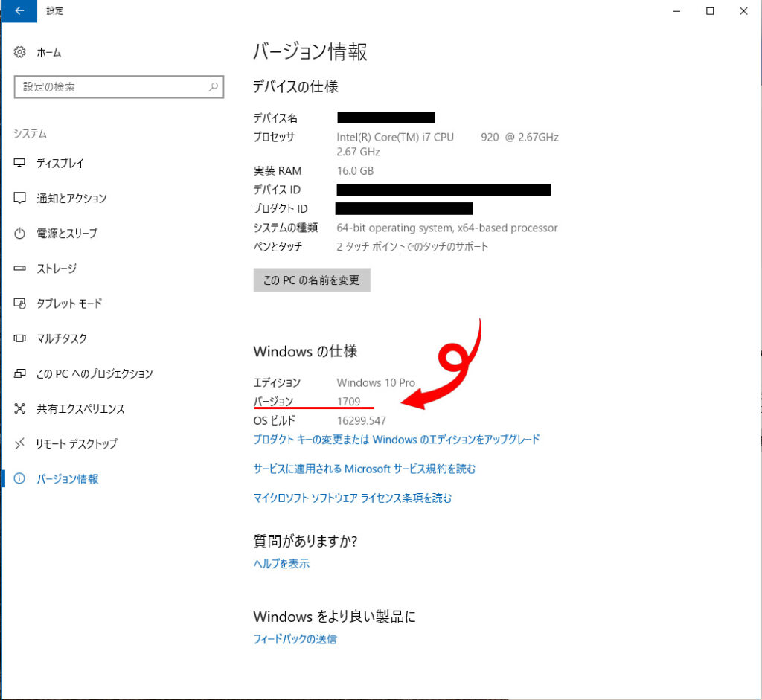Click the version value 1709
Screen dimensions: 762x700
coord(348,402)
